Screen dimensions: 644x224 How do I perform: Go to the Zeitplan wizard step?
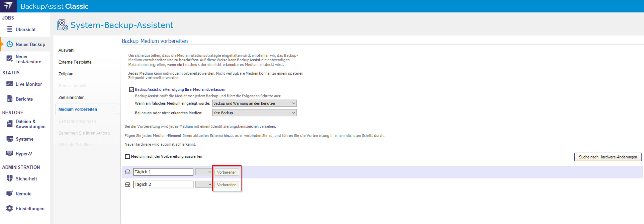coord(66,74)
